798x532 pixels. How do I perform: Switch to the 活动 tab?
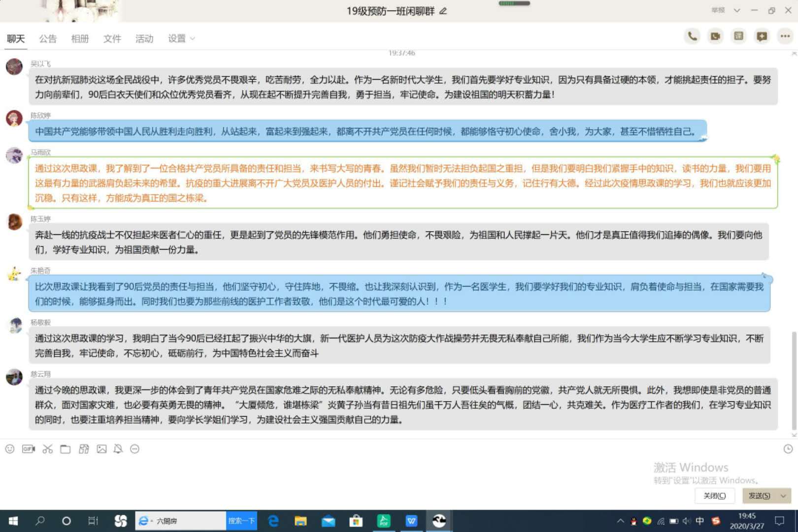[x=144, y=38]
